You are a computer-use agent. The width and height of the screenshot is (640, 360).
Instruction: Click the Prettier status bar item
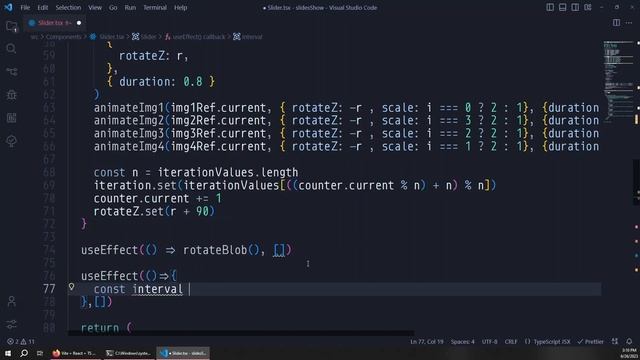[590, 341]
